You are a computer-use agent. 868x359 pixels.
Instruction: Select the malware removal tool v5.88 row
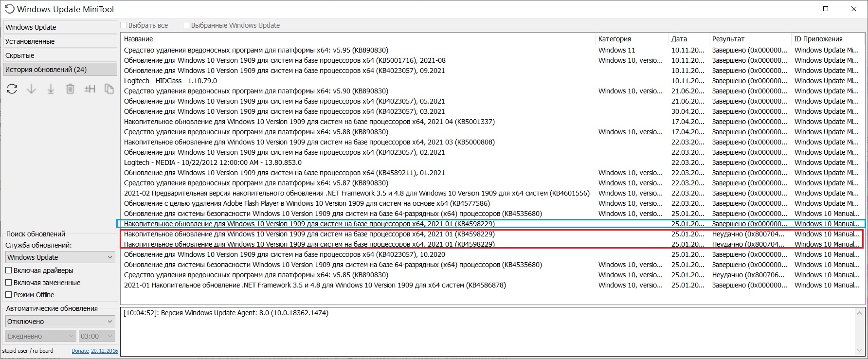click(492, 132)
